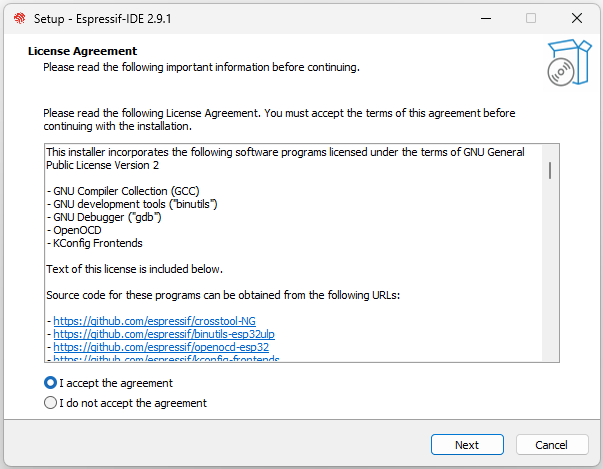Click the 'I accept the agreement' label text
Image resolution: width=603 pixels, height=469 pixels.
[x=116, y=383]
